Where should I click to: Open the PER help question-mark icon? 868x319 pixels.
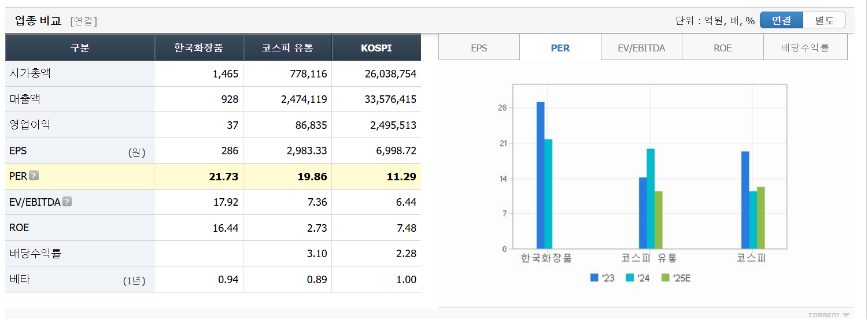click(34, 176)
